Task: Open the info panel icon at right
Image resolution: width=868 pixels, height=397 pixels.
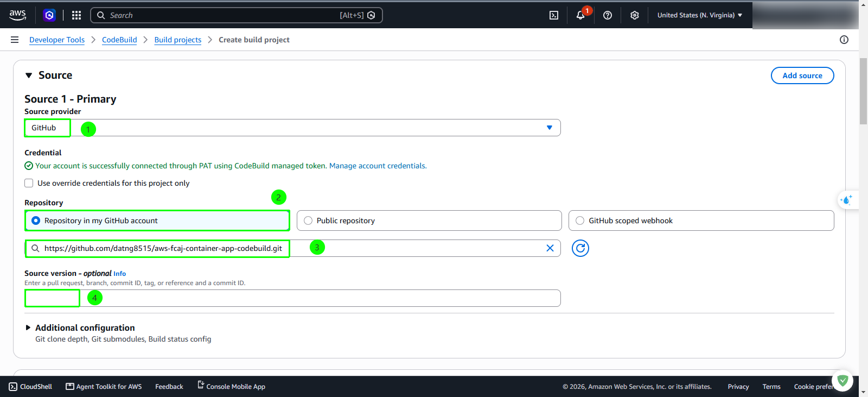Action: click(844, 40)
